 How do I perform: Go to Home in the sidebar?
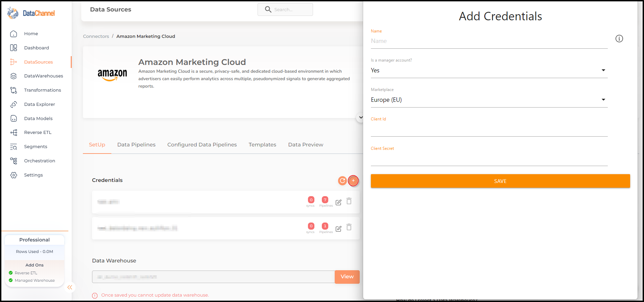pos(31,34)
